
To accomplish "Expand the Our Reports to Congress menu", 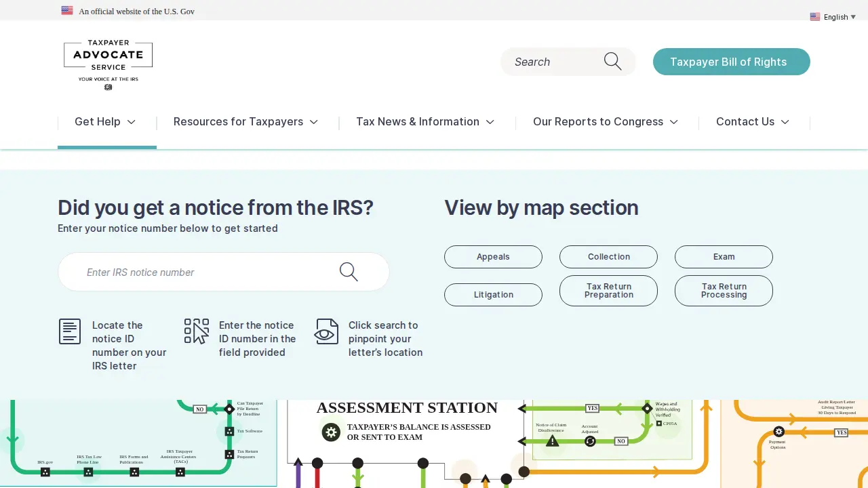I will (x=606, y=121).
